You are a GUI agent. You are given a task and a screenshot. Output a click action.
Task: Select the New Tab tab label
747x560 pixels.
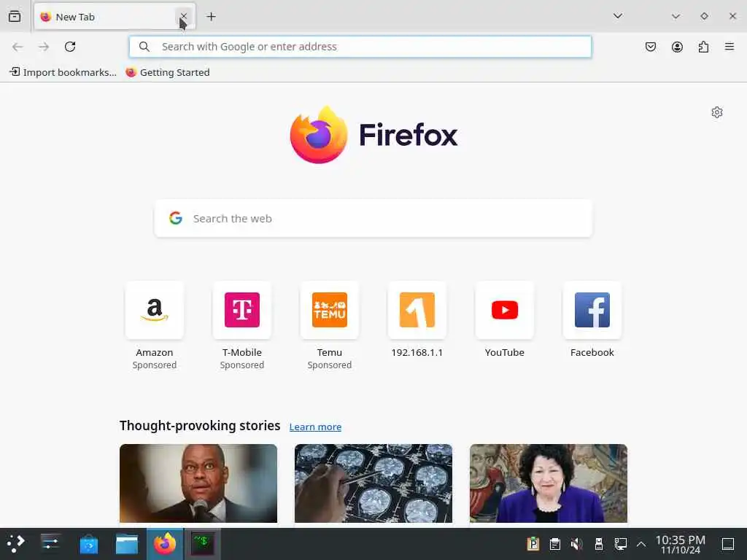pyautogui.click(x=75, y=17)
